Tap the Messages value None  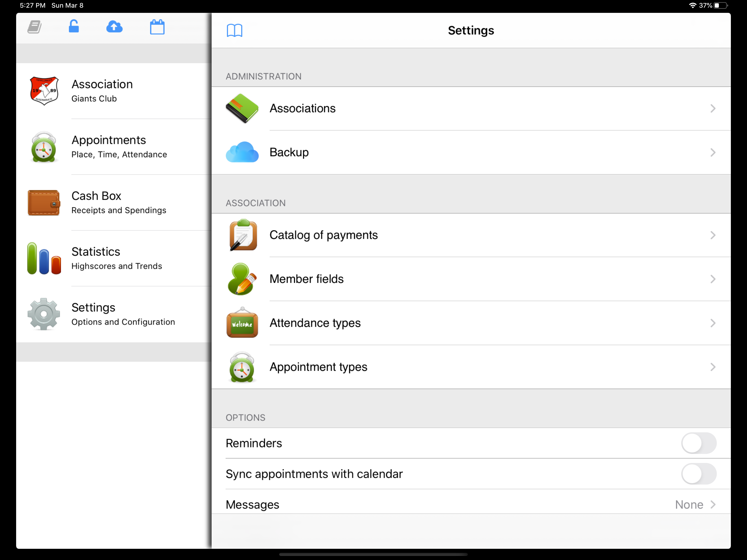[689, 504]
